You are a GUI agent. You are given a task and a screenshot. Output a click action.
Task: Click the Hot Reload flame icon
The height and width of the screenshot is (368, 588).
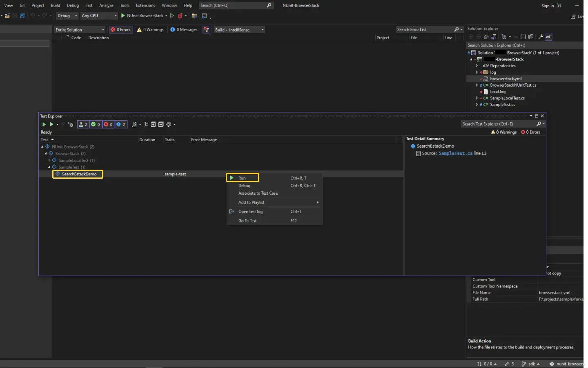180,16
